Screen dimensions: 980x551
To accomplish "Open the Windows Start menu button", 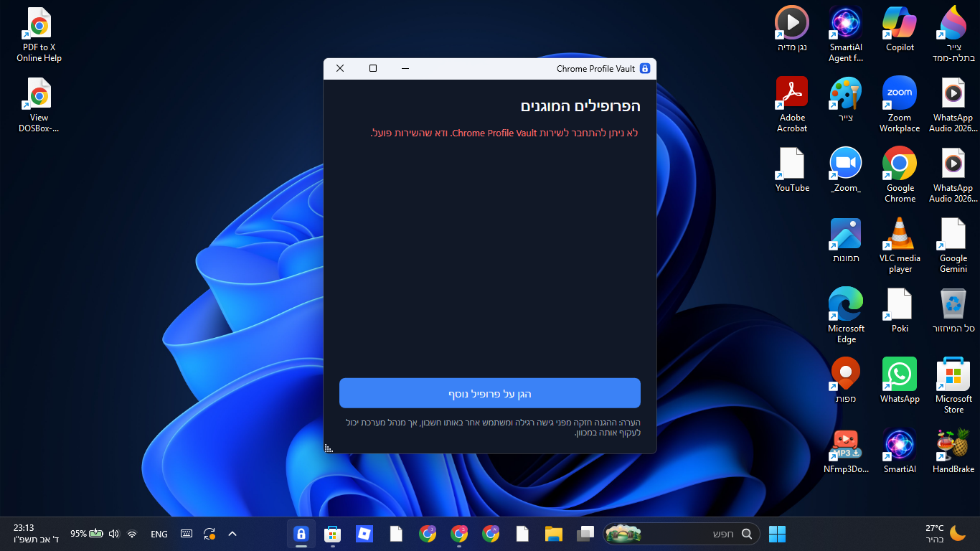I will click(x=777, y=534).
